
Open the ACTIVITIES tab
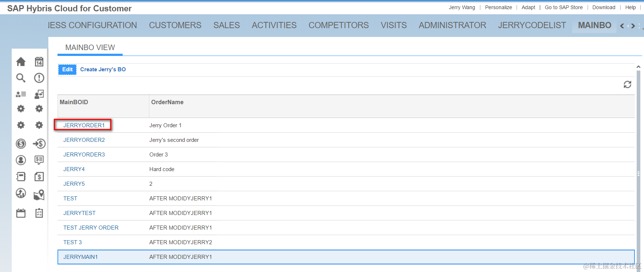click(x=274, y=25)
